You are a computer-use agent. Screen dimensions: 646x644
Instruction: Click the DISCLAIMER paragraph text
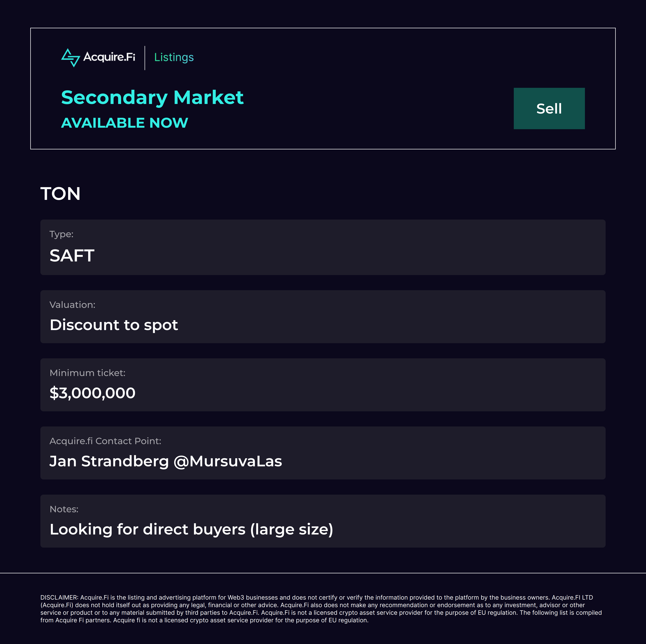click(321, 609)
